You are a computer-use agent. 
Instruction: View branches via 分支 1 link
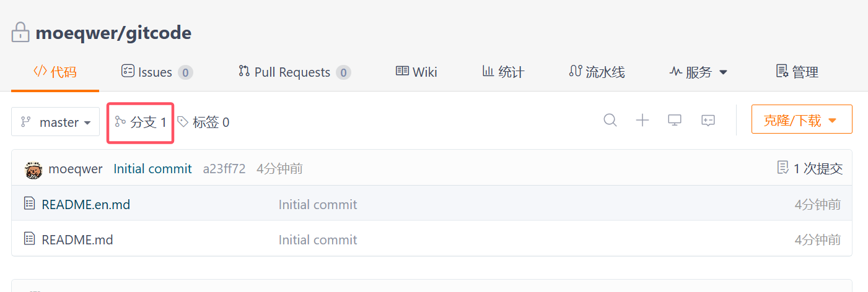(x=141, y=122)
